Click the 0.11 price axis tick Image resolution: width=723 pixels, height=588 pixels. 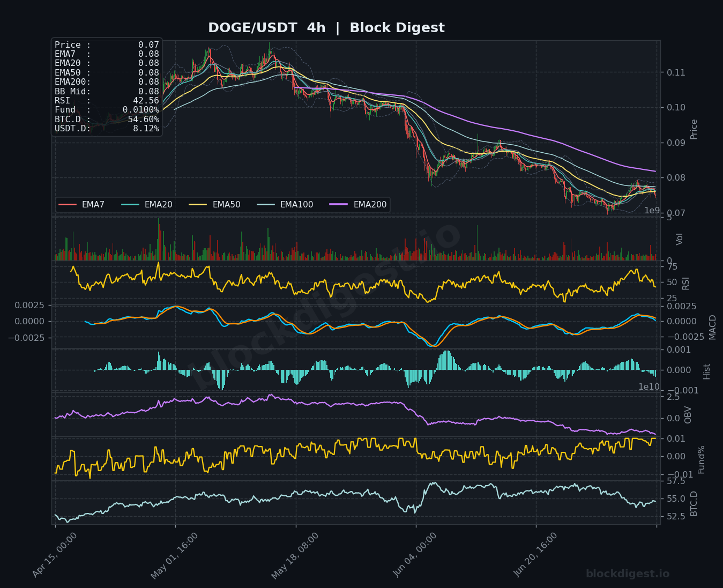pos(676,72)
